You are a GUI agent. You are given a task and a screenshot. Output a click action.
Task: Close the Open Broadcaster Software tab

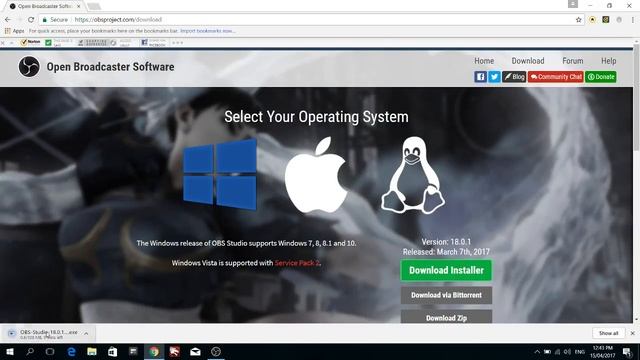(78, 6)
